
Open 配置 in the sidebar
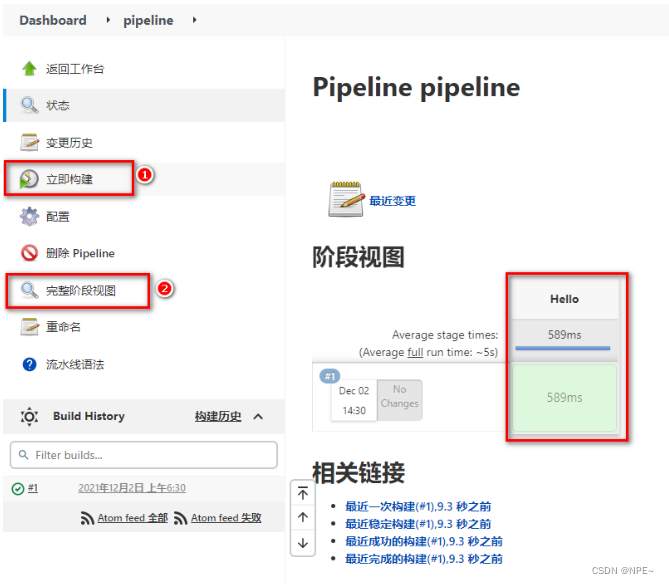[58, 217]
